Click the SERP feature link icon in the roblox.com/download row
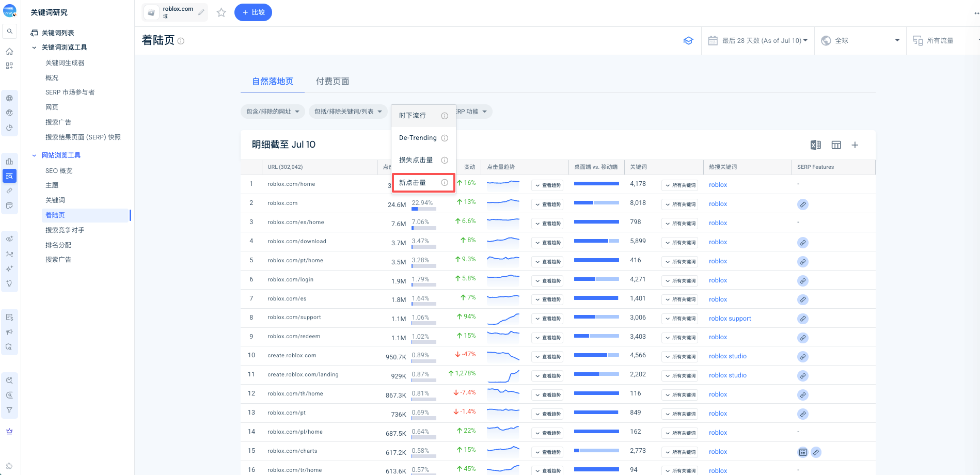980x475 pixels. (803, 243)
